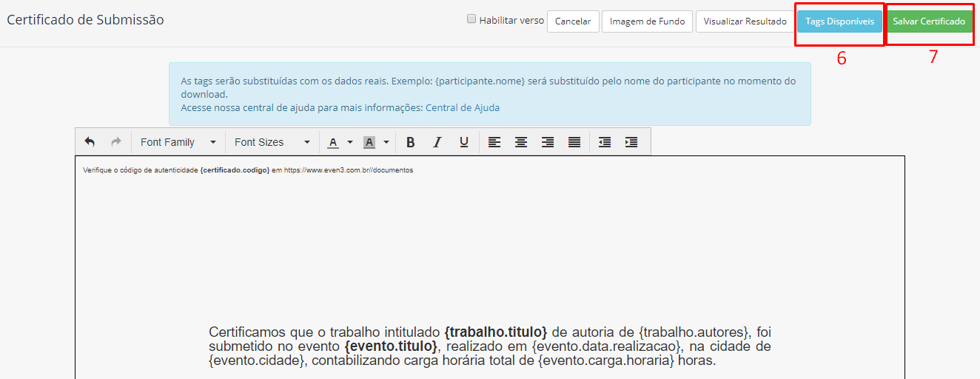The image size is (980, 379).
Task: Click the {evento.cidade} tag
Action: [x=257, y=361]
